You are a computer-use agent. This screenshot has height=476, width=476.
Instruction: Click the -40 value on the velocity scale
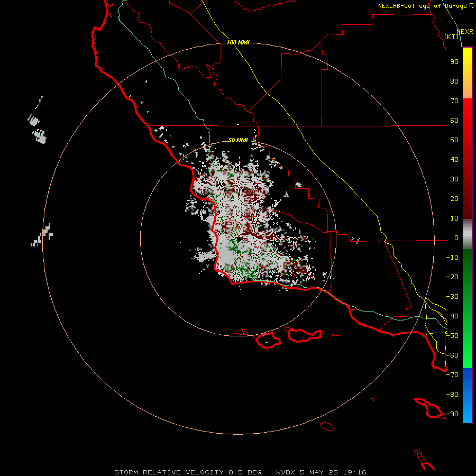452,316
